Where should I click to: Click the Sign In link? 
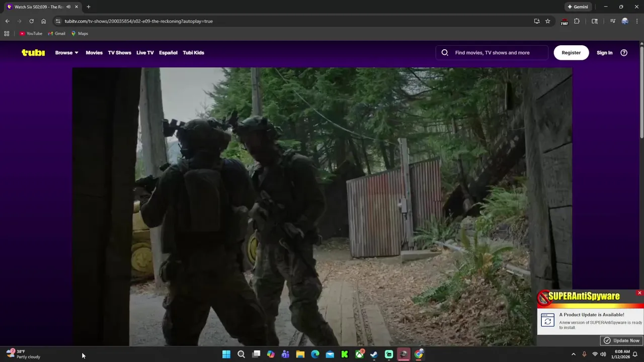click(x=604, y=52)
